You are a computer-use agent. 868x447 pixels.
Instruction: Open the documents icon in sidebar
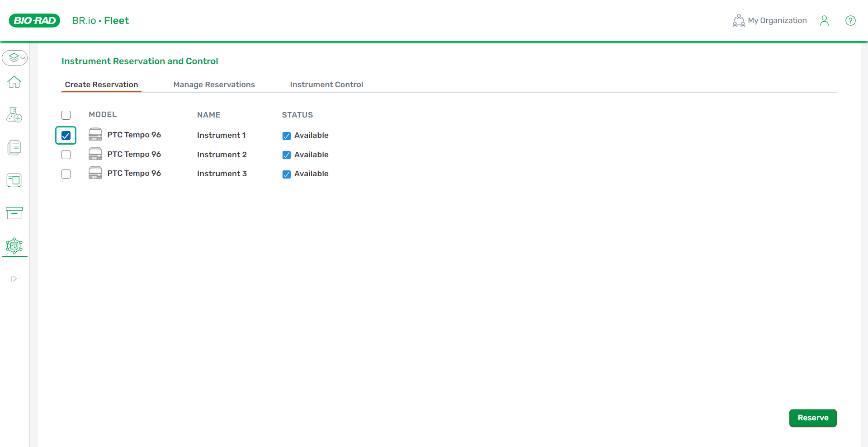(14, 147)
